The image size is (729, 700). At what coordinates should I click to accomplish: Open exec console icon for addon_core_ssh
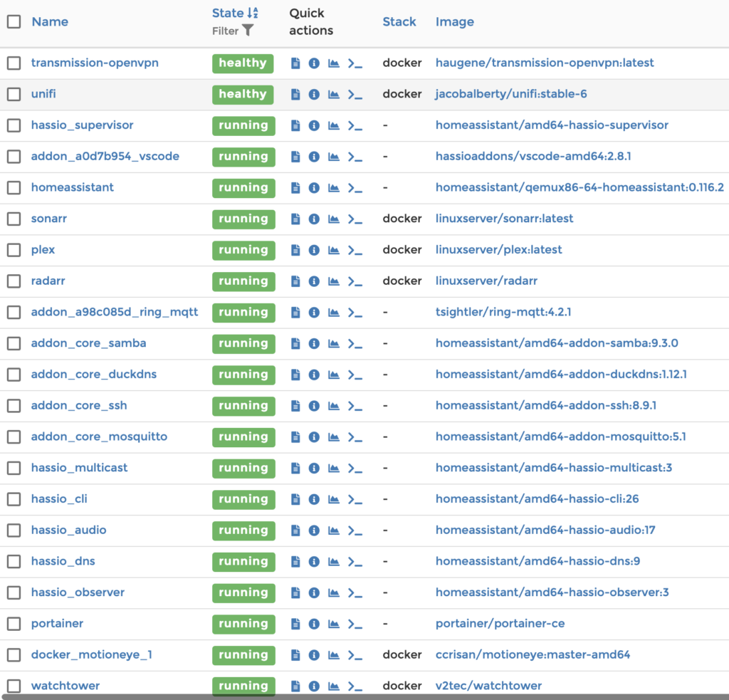coord(355,406)
